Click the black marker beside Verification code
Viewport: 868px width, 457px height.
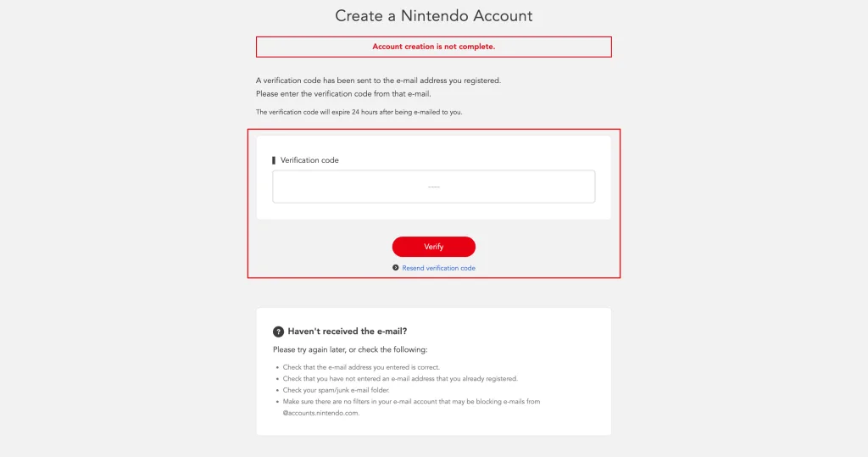pos(274,160)
